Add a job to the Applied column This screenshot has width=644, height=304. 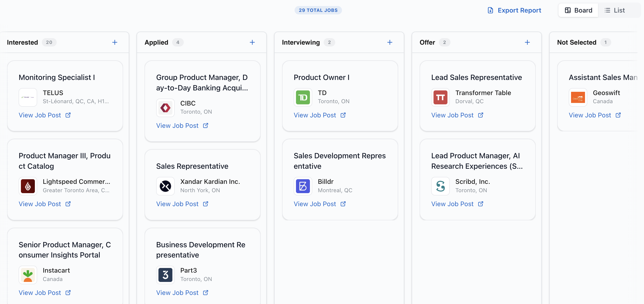pos(252,42)
